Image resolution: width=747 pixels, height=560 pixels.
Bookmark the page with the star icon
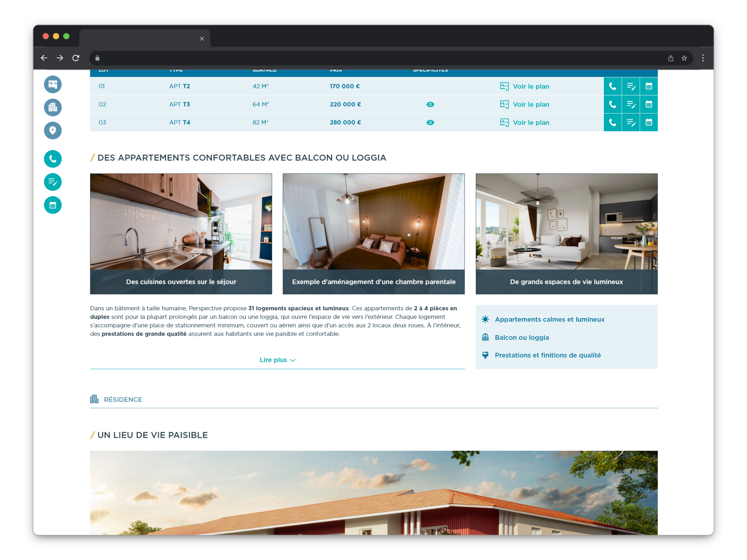[684, 58]
